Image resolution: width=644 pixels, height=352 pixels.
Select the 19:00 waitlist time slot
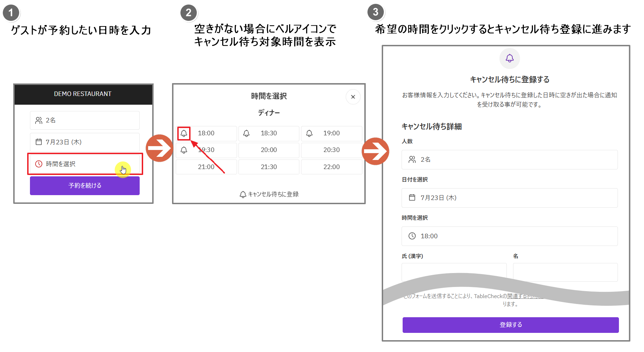point(332,134)
